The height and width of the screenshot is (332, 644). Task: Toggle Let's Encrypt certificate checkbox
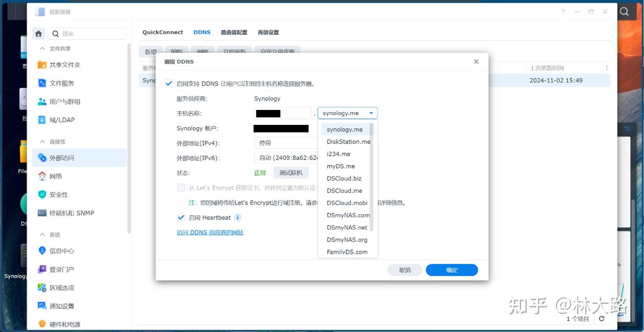(181, 188)
